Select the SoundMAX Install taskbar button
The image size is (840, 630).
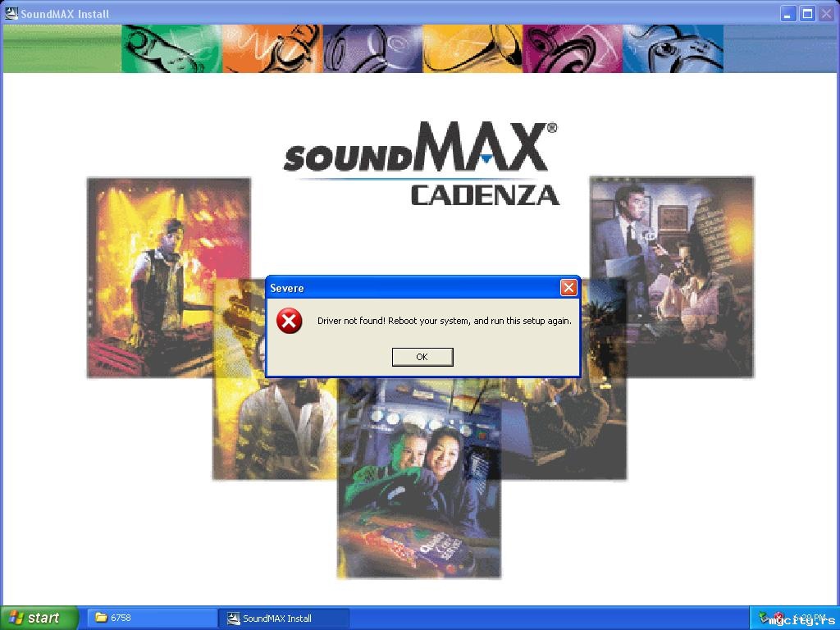(284, 618)
